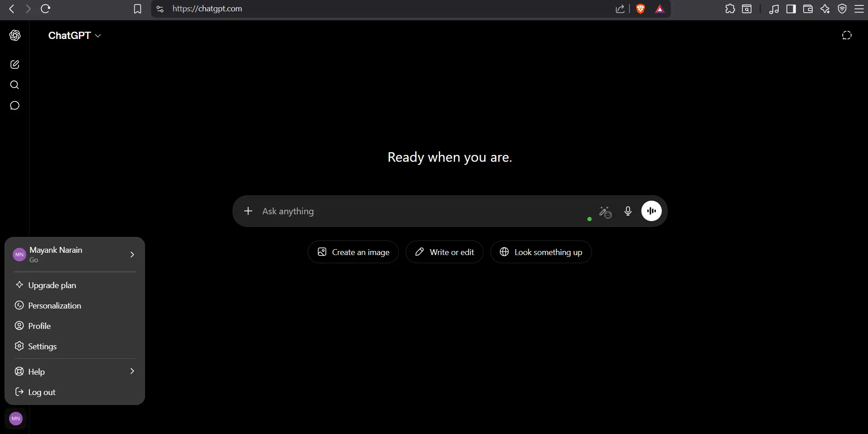Click the magic wand prompt icon
This screenshot has width=868, height=434.
(x=605, y=212)
